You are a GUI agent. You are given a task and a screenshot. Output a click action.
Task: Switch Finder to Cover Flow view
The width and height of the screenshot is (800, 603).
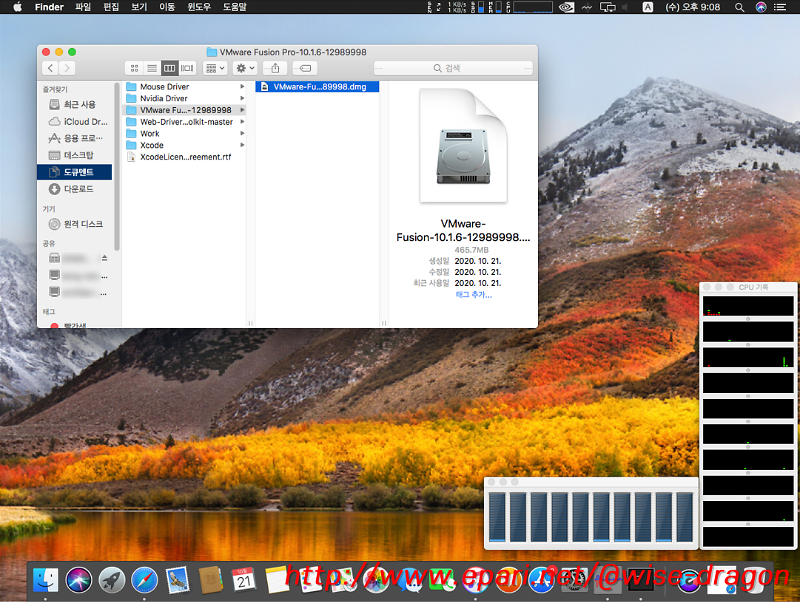click(x=187, y=68)
